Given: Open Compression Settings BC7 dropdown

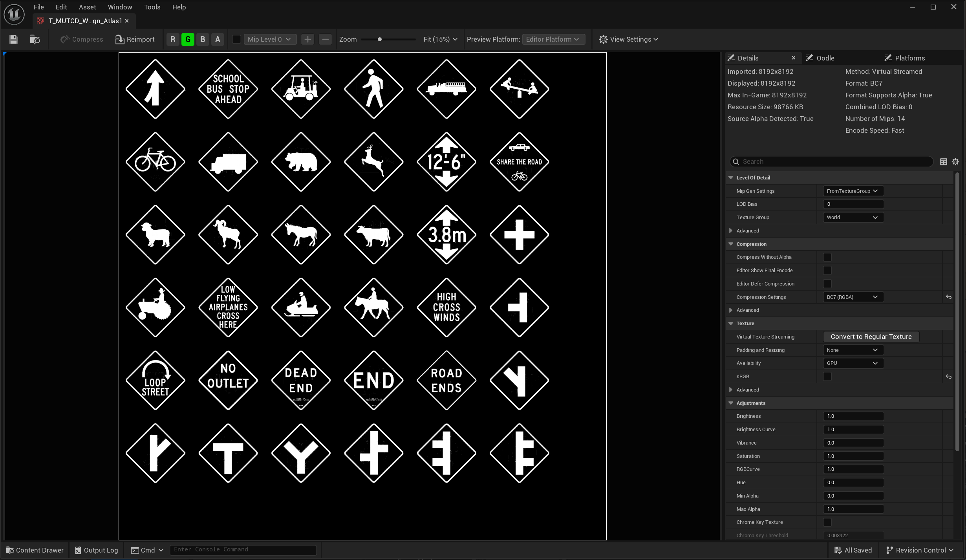Looking at the screenshot, I should 853,297.
